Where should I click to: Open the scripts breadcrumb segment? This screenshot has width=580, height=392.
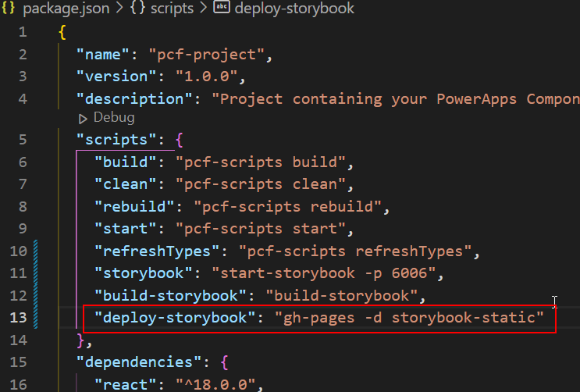(x=172, y=8)
